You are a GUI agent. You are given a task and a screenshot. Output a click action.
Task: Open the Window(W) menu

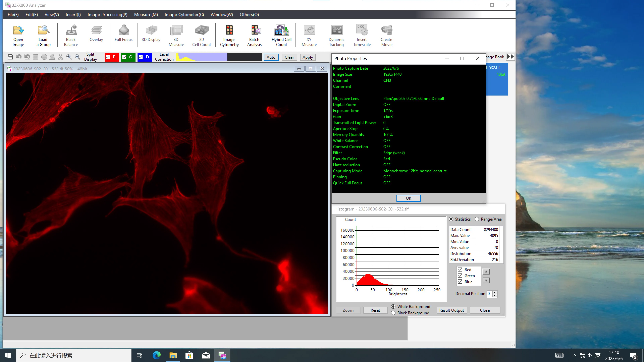(x=222, y=14)
